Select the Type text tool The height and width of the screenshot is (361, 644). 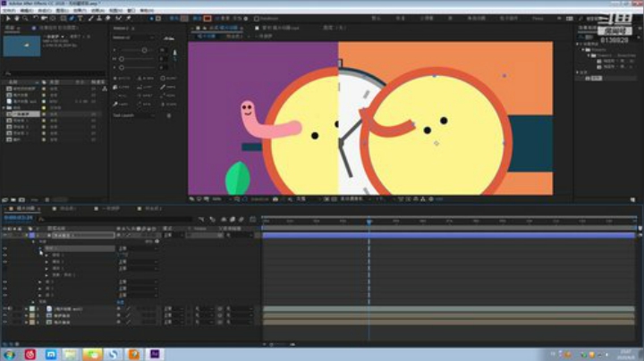click(x=80, y=18)
